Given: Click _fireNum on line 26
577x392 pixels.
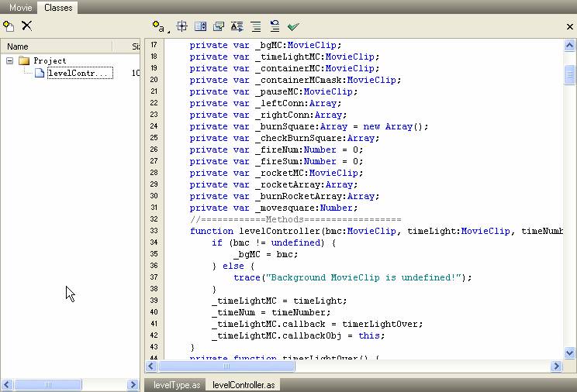Looking at the screenshot, I should pyautogui.click(x=278, y=150).
